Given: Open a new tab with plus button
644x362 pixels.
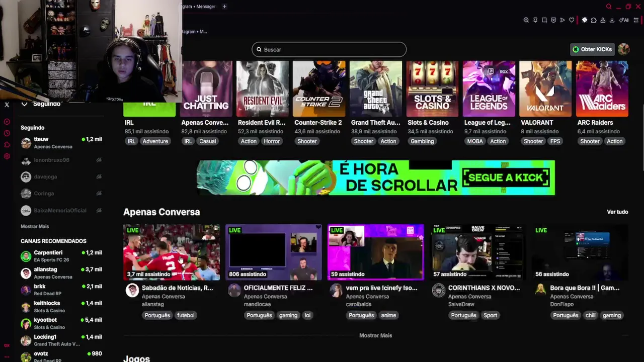Looking at the screenshot, I should pos(224,7).
